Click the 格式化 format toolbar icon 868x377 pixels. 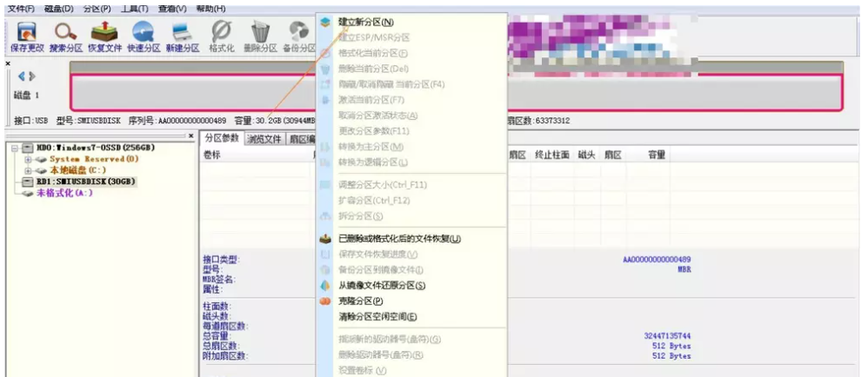click(x=222, y=31)
